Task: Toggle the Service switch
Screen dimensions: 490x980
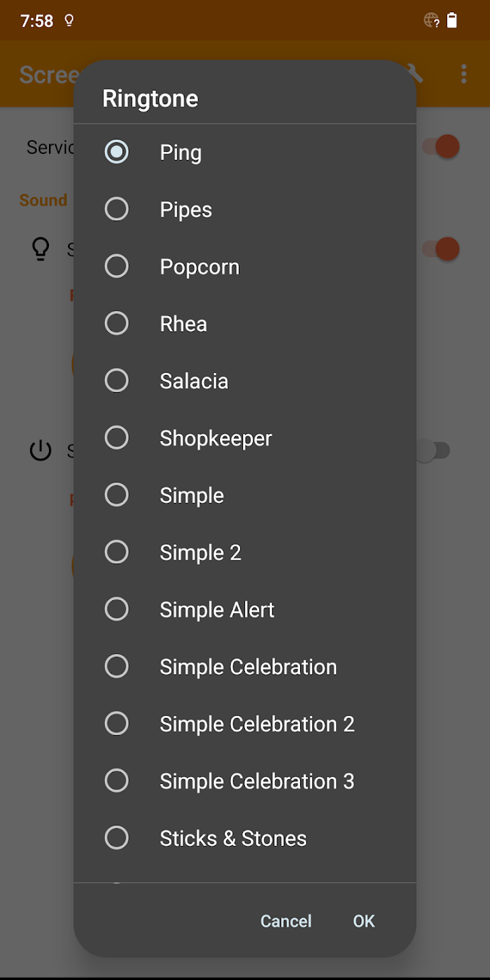Action: 442,146
